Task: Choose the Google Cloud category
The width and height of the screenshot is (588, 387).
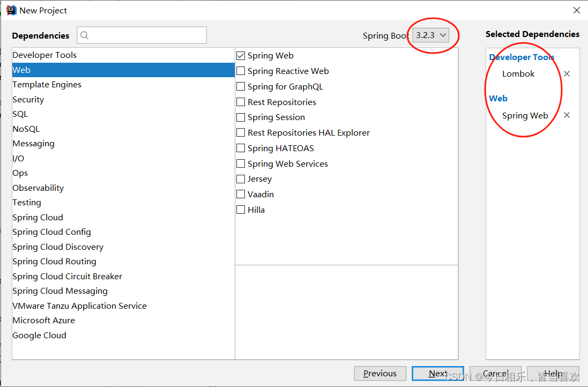Action: point(123,335)
